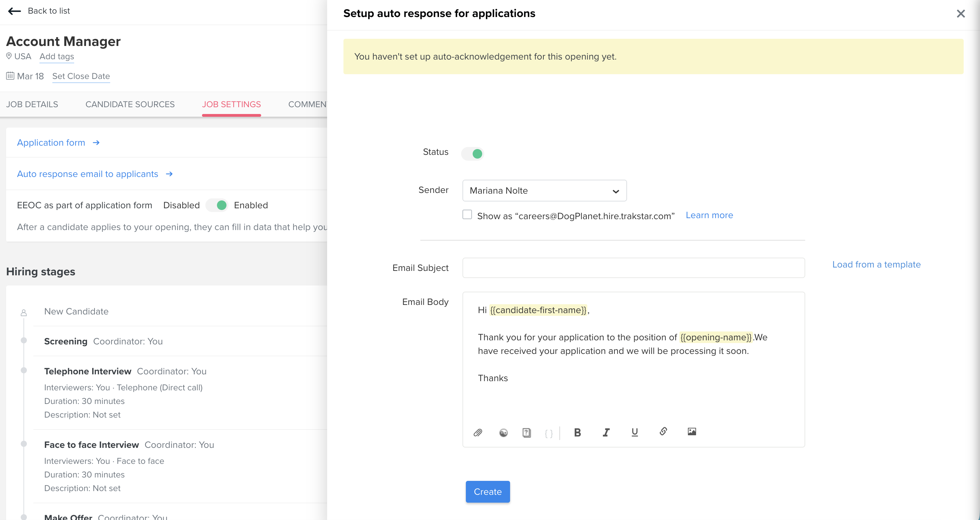This screenshot has height=520, width=980.
Task: Click the New Candidate person icon
Action: point(23,312)
